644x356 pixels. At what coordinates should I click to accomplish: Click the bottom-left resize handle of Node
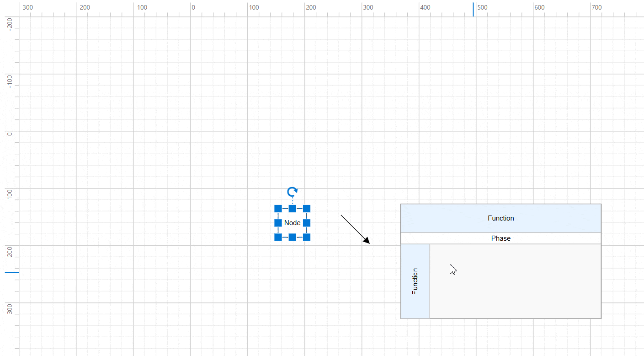[x=278, y=237]
